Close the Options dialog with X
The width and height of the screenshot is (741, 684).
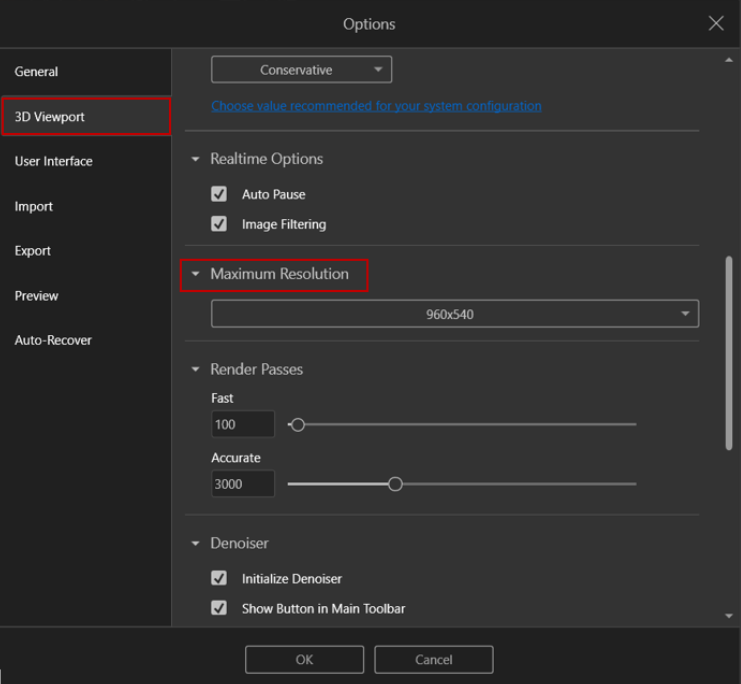tap(716, 24)
